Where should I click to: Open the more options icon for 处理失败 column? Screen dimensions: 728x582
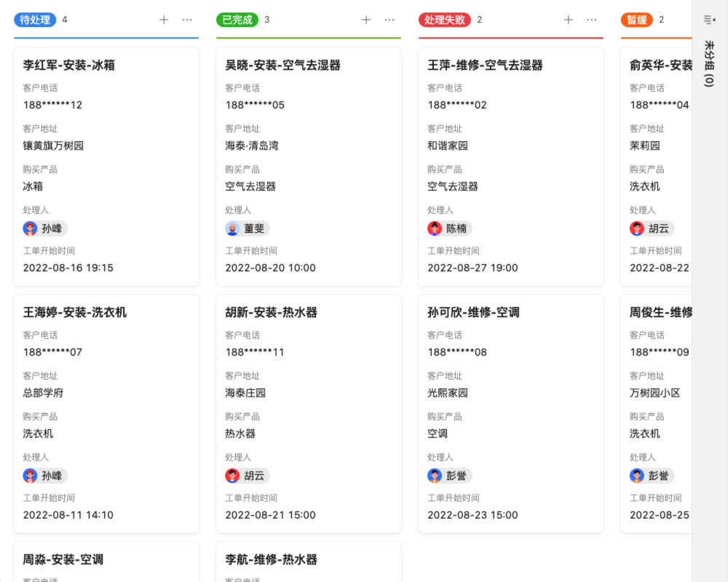(592, 20)
